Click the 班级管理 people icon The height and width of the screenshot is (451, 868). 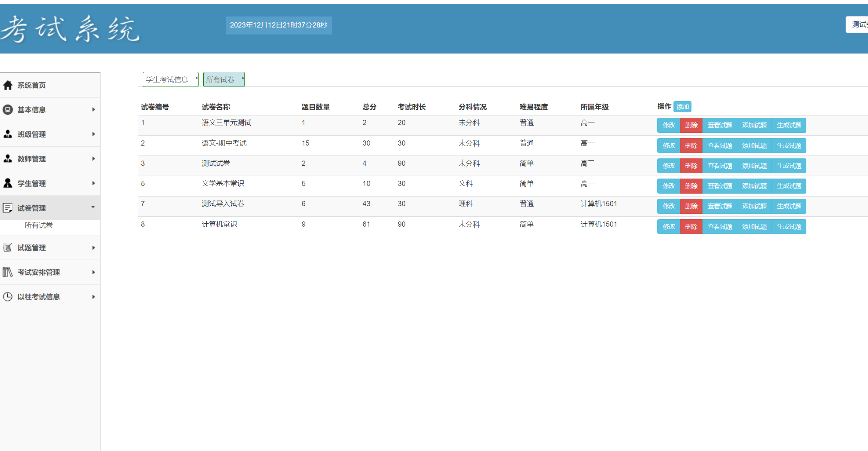click(8, 134)
